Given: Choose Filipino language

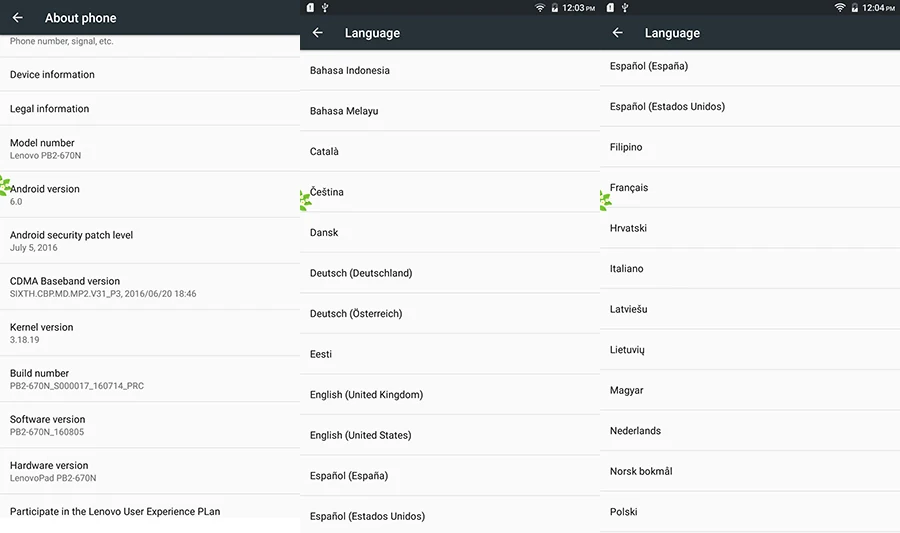Looking at the screenshot, I should (750, 147).
